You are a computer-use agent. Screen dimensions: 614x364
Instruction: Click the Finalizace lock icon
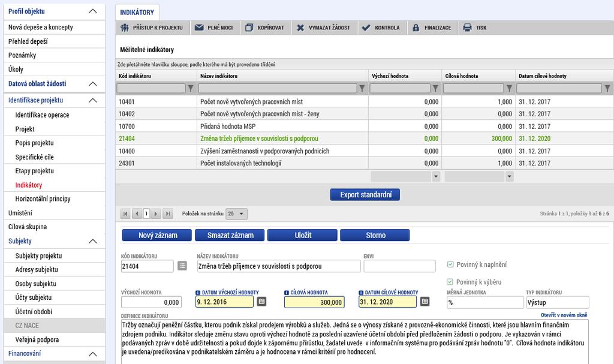[416, 28]
